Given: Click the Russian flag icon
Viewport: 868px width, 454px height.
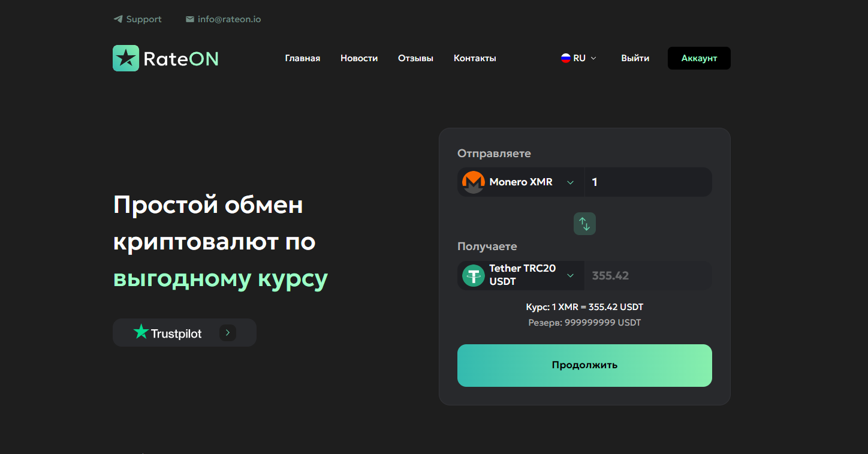Looking at the screenshot, I should pyautogui.click(x=565, y=58).
